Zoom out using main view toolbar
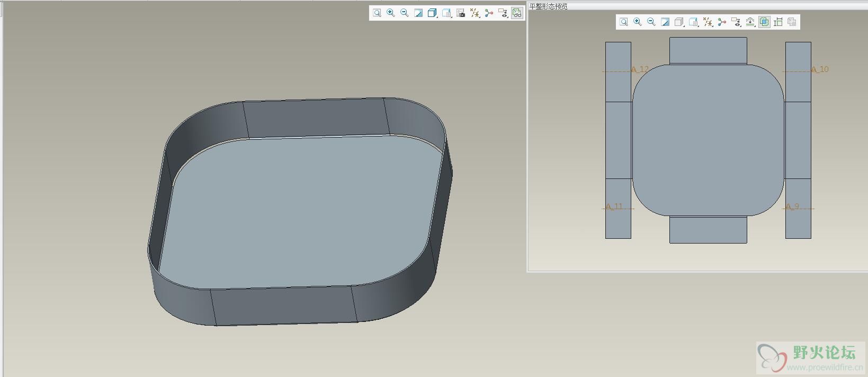Screen dimensions: 868x377 coord(405,13)
